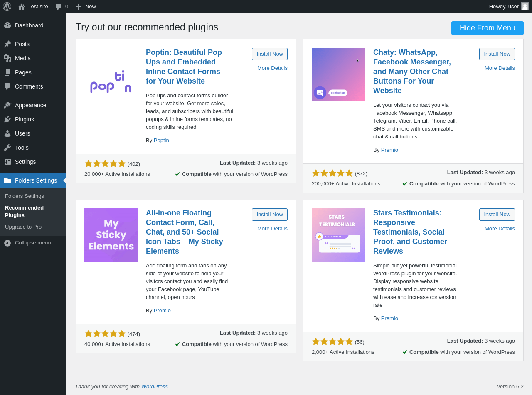Image resolution: width=532 pixels, height=395 pixels.
Task: Click the My Sticky Elements thumbnail
Action: 111,235
